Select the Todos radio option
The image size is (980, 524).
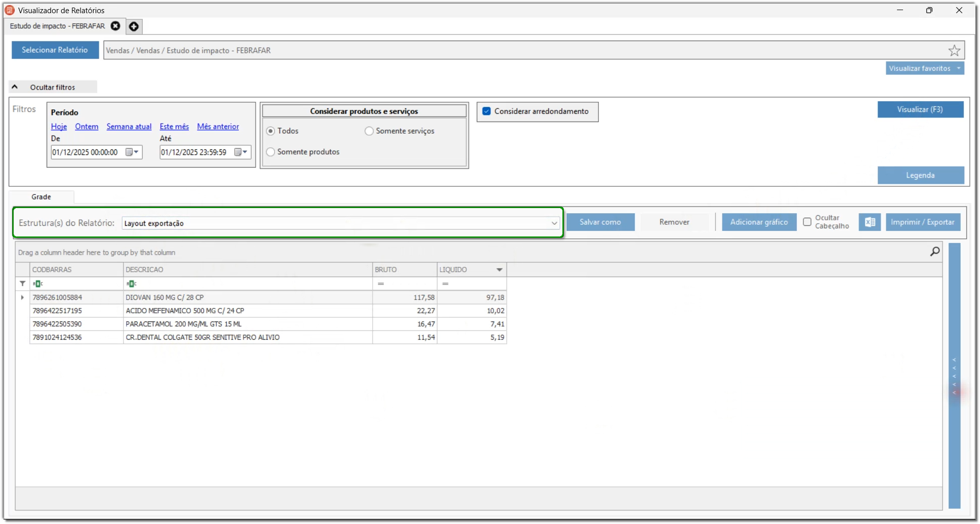point(271,131)
